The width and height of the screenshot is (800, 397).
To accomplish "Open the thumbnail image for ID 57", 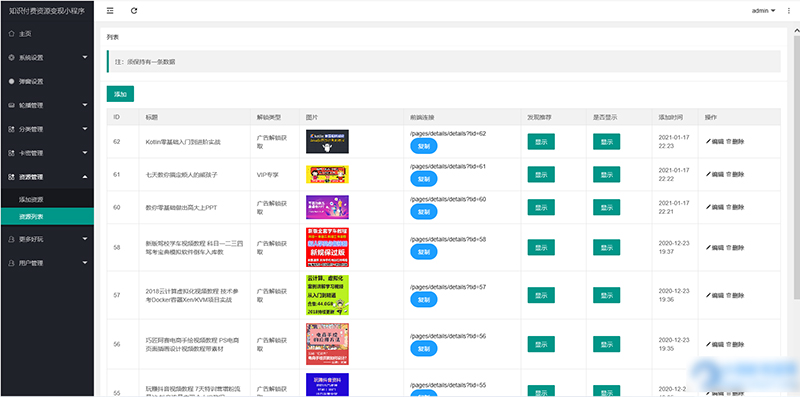I will (x=327, y=295).
